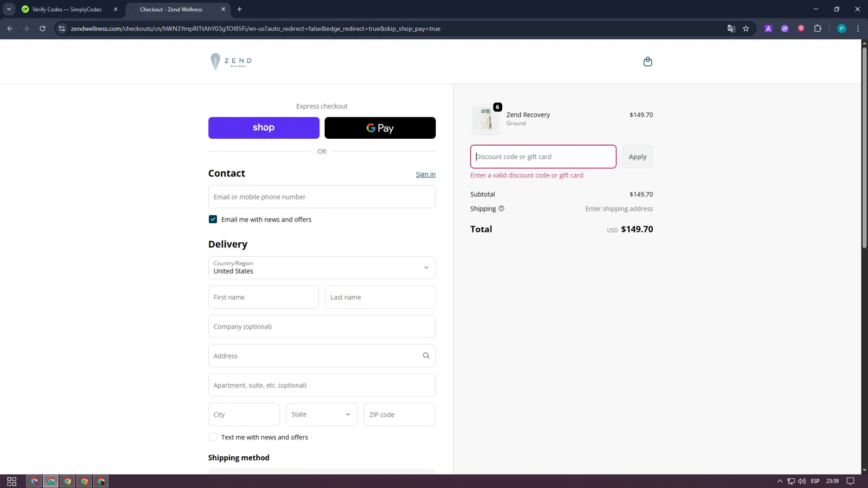Enable 'Text me with news and offers'
This screenshot has width=868, height=488.
point(213,437)
